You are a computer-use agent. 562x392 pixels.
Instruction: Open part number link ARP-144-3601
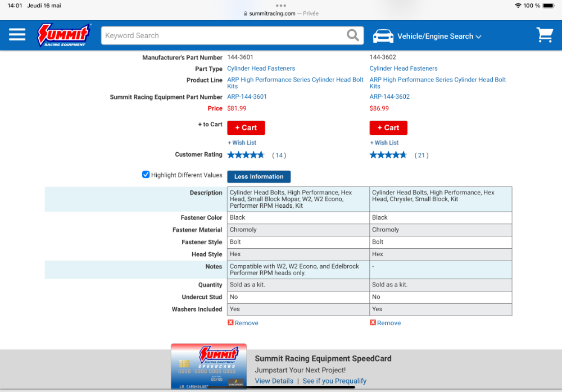(247, 97)
